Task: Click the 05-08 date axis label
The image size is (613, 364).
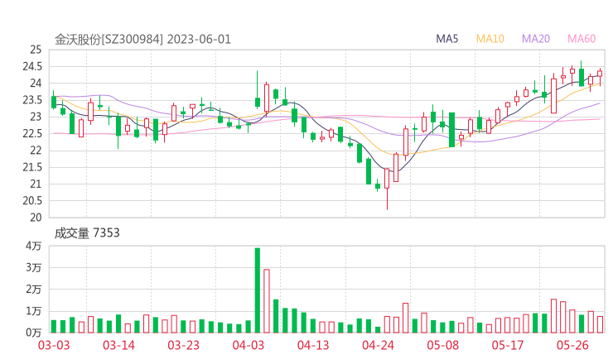Action: click(443, 345)
